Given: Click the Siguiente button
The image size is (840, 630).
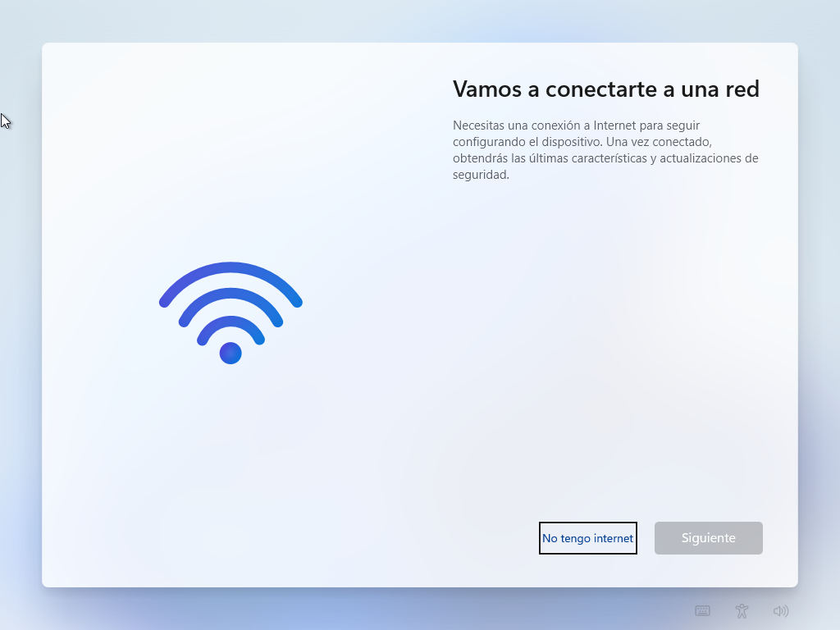Looking at the screenshot, I should tap(708, 538).
